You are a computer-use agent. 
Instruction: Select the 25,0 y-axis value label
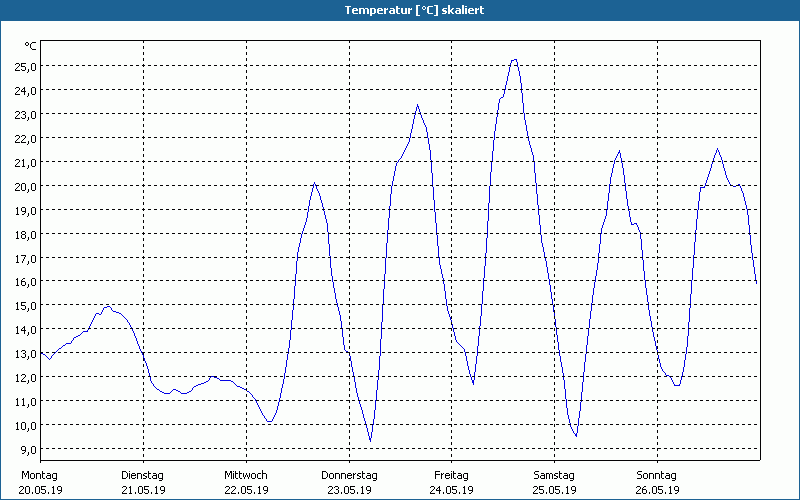25,66
